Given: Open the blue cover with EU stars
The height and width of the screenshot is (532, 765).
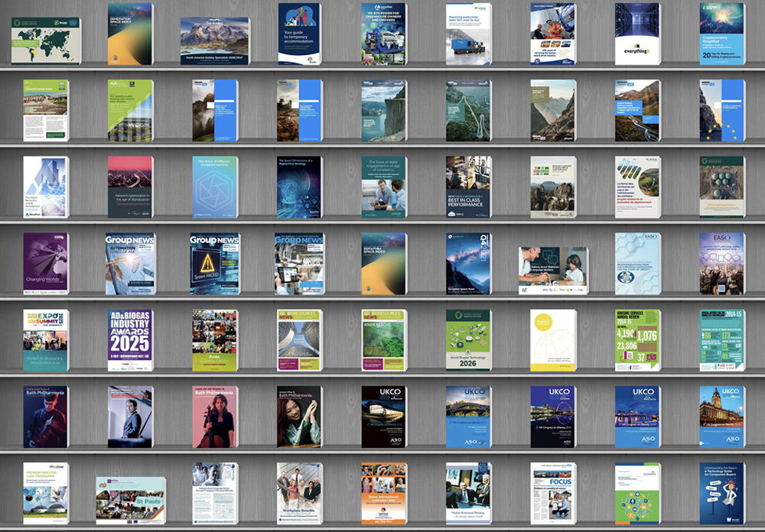Looking at the screenshot, I should 722,111.
